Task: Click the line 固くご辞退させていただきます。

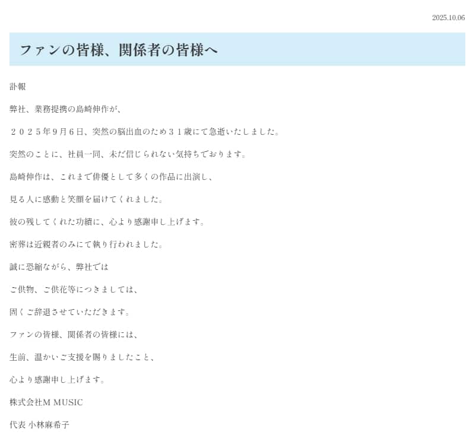Action: [x=69, y=312]
